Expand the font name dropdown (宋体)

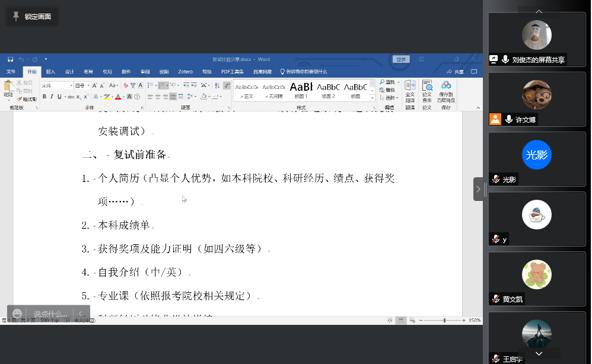click(71, 85)
